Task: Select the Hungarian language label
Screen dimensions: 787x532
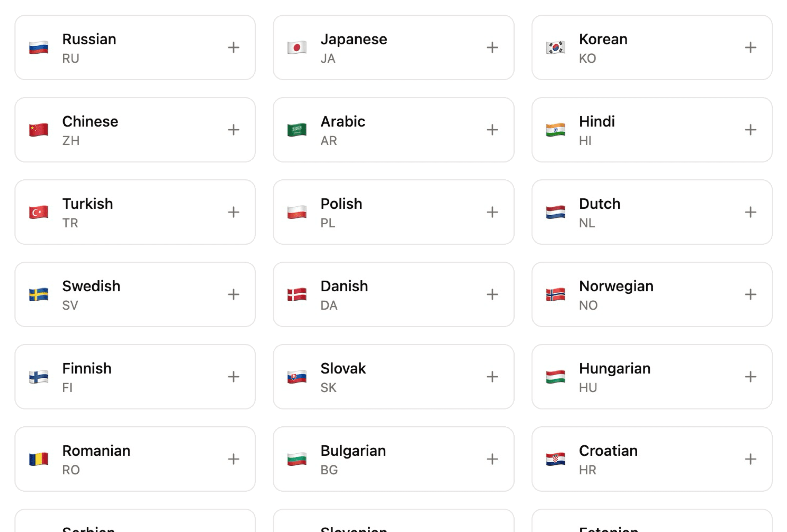Action: pos(615,369)
